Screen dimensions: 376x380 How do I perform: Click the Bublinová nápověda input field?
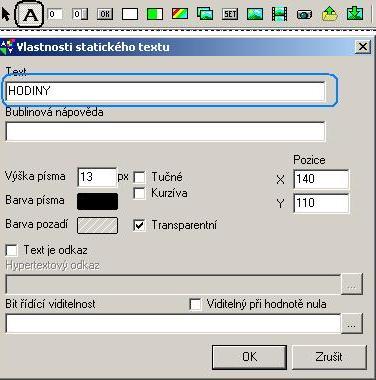pyautogui.click(x=165, y=131)
